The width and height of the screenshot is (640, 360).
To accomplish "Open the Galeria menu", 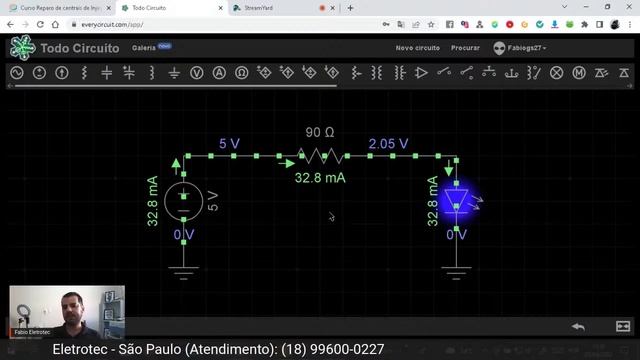I will [144, 48].
